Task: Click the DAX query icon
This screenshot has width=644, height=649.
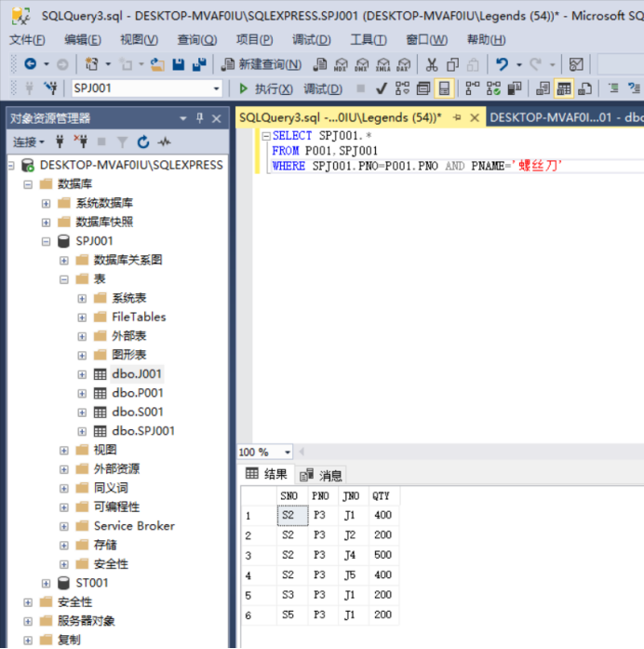Action: coord(403,64)
